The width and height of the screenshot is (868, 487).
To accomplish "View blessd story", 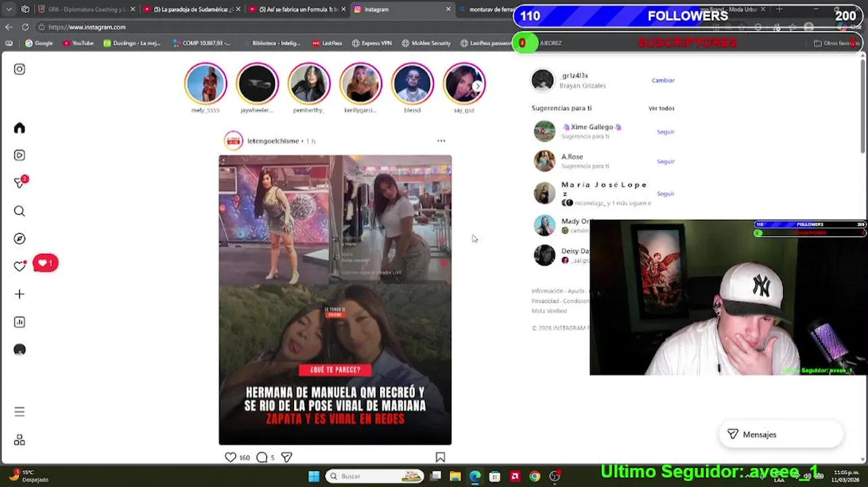I will point(412,83).
